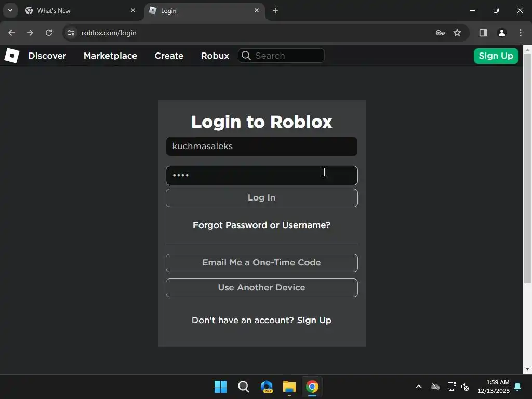Image resolution: width=532 pixels, height=399 pixels.
Task: Open the Windows Start menu
Action: 220,387
